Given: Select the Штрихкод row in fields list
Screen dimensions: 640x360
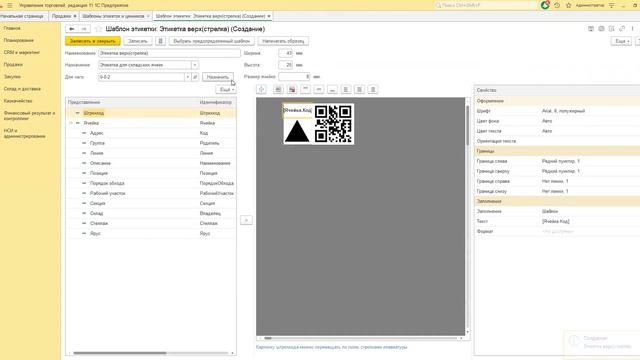Looking at the screenshot, I should 151,113.
